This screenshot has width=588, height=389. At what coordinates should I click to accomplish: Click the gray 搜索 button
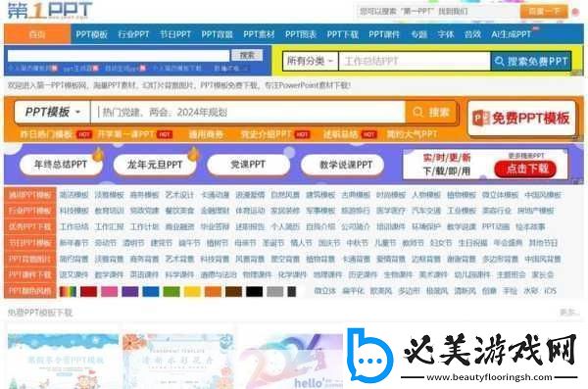pos(247,55)
